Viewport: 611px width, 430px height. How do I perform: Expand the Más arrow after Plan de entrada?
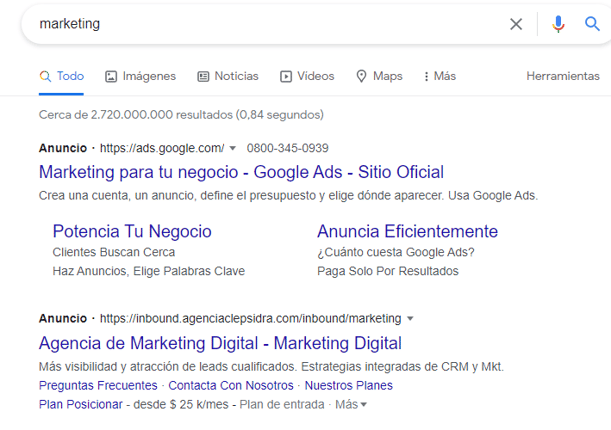pos(352,404)
